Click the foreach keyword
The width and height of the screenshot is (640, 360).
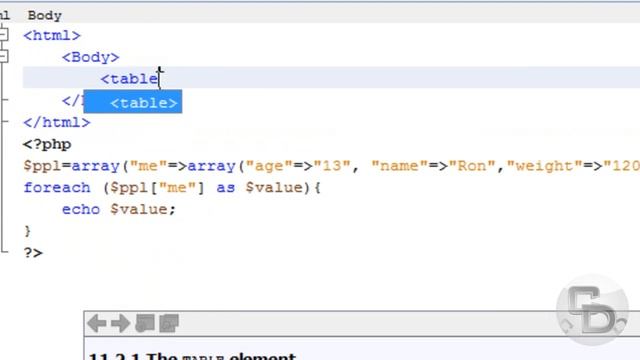coord(57,188)
